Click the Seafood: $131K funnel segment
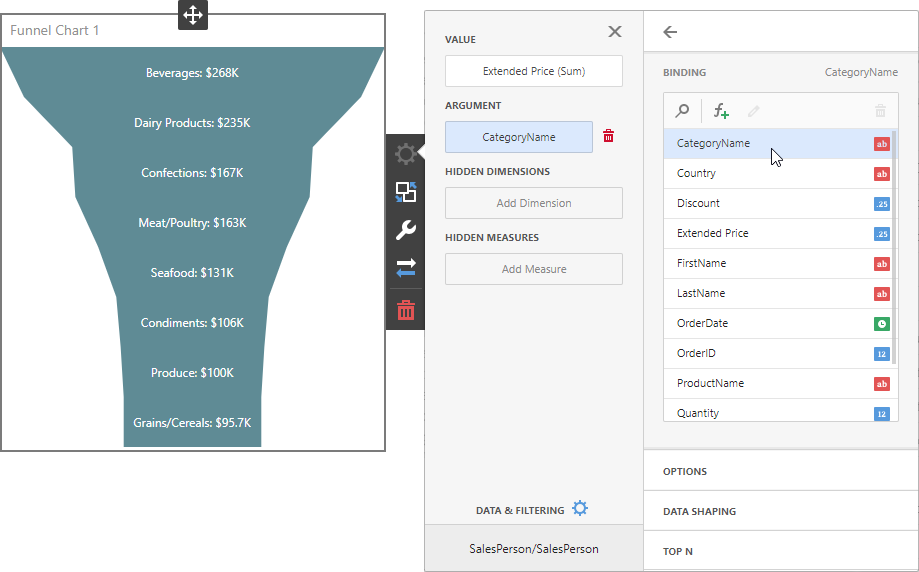This screenshot has width=919, height=572. [x=192, y=273]
